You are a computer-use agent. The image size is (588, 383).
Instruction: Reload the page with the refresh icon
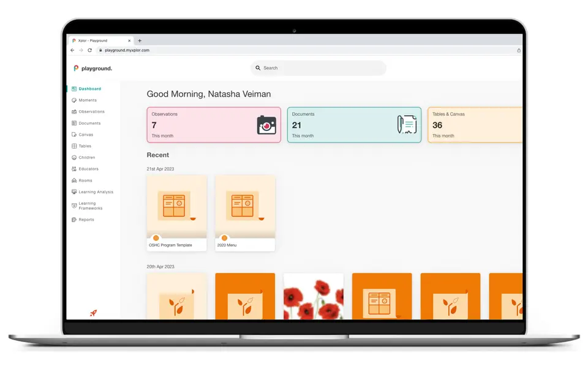point(89,50)
